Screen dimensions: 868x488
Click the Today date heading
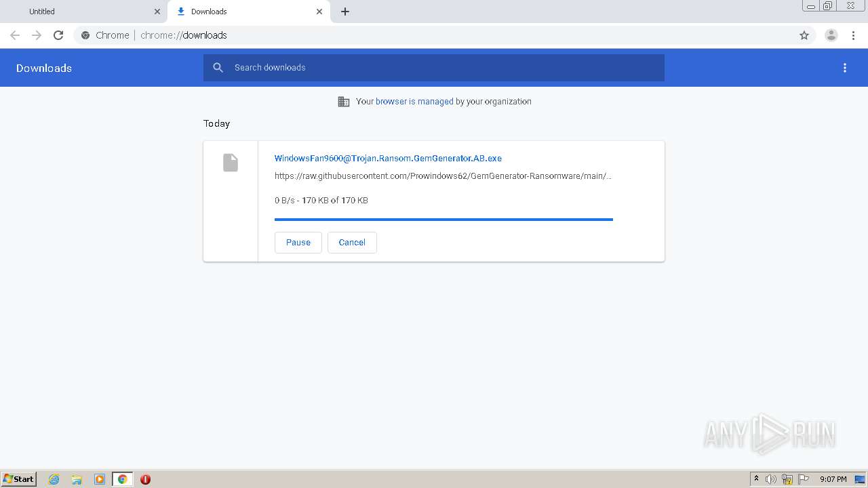coord(217,123)
